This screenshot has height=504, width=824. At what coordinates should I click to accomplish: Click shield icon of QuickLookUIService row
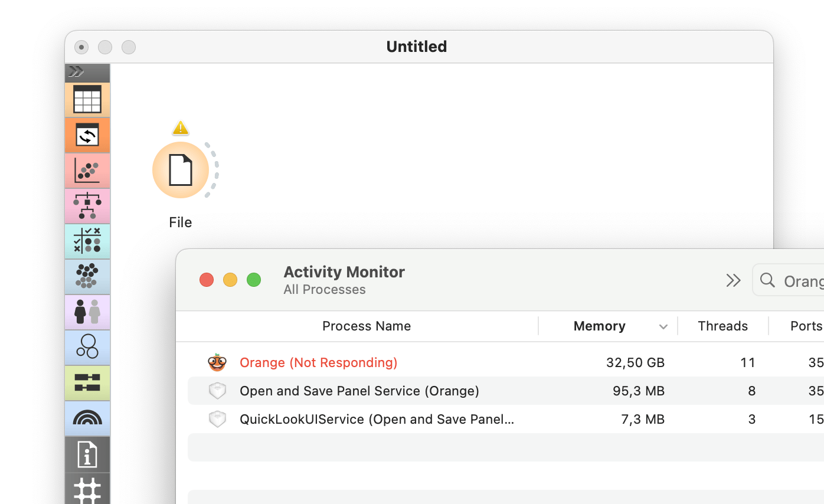[x=218, y=419]
